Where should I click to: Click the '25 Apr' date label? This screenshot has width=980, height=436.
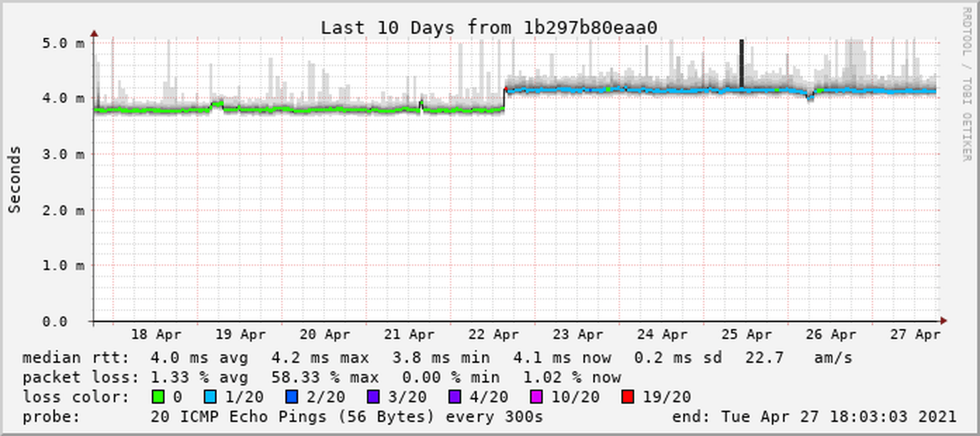point(747,335)
